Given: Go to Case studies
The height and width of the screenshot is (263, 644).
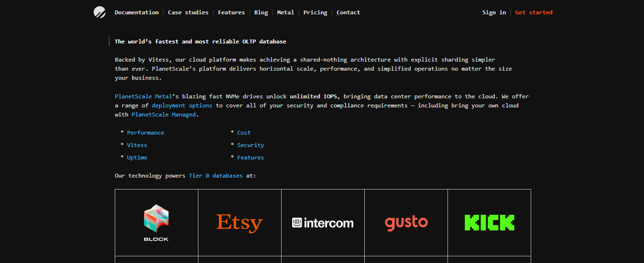Looking at the screenshot, I should coord(188,12).
